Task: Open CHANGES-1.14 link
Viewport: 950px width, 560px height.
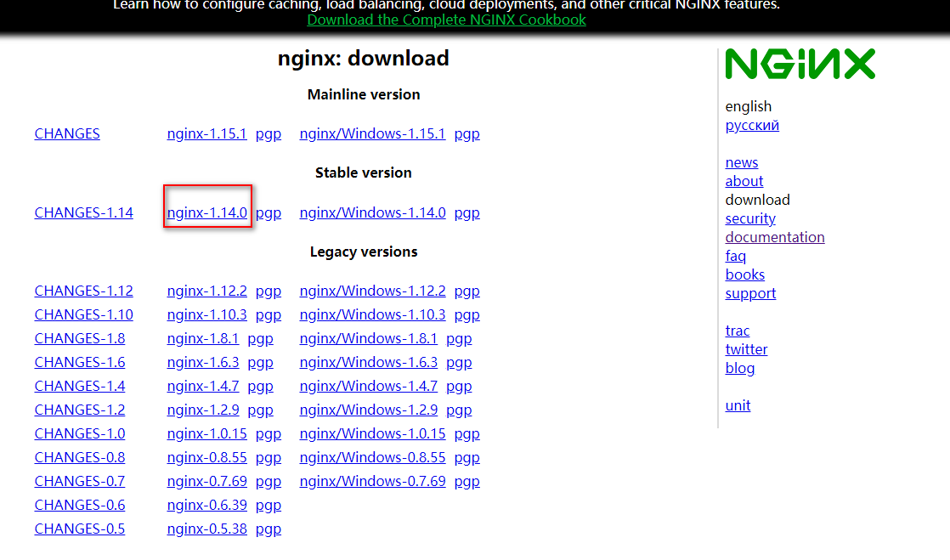Action: point(83,212)
